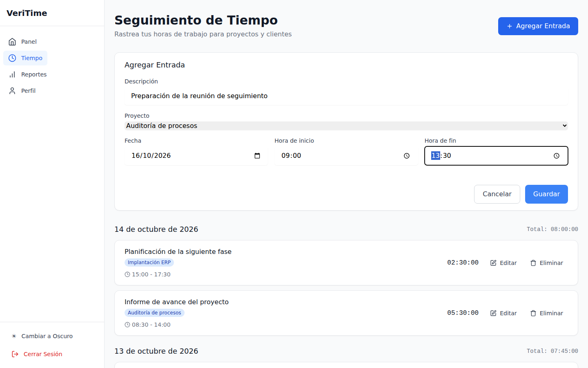Click the plus icon on Agregar Entrada
This screenshot has height=368, width=588.
pyautogui.click(x=510, y=26)
